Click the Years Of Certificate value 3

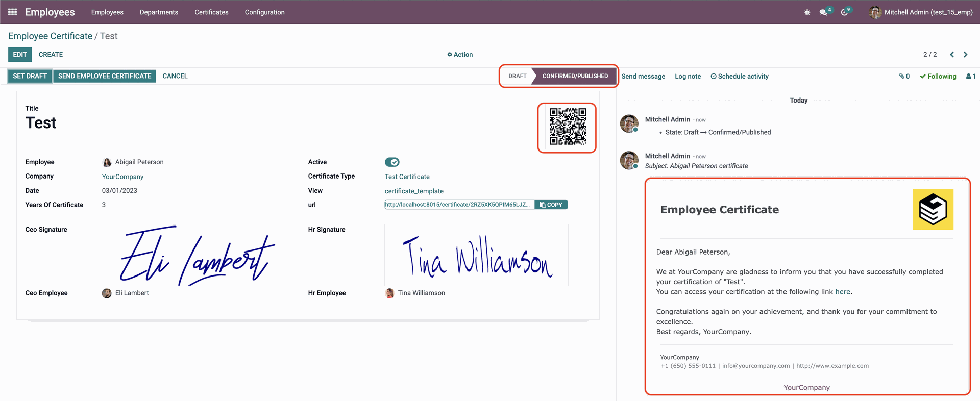104,205
